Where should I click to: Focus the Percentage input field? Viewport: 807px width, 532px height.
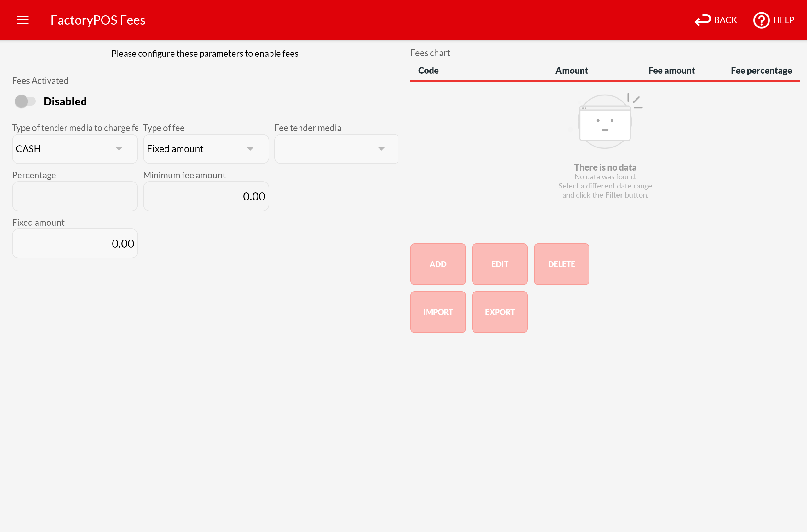[x=75, y=196]
